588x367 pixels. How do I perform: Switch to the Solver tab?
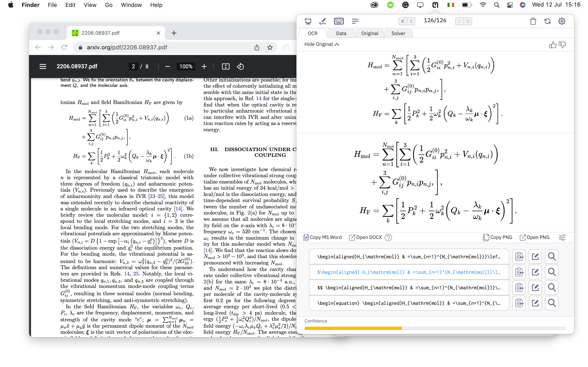coord(398,33)
